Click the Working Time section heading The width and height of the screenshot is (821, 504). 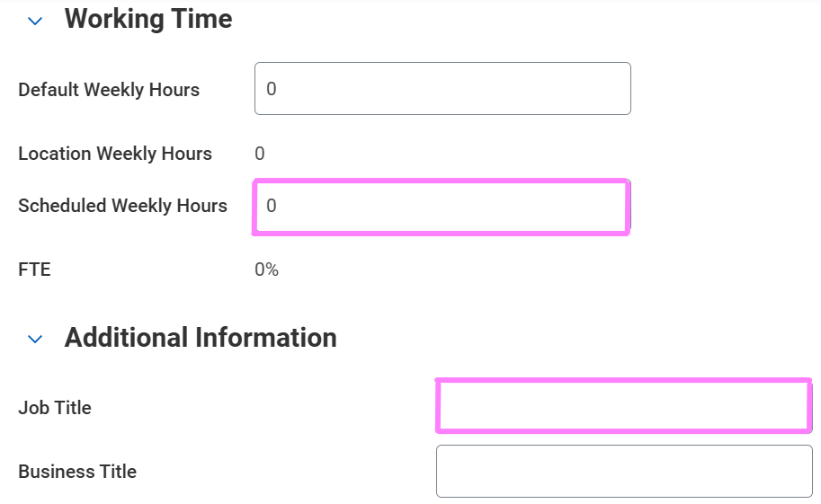tap(148, 19)
